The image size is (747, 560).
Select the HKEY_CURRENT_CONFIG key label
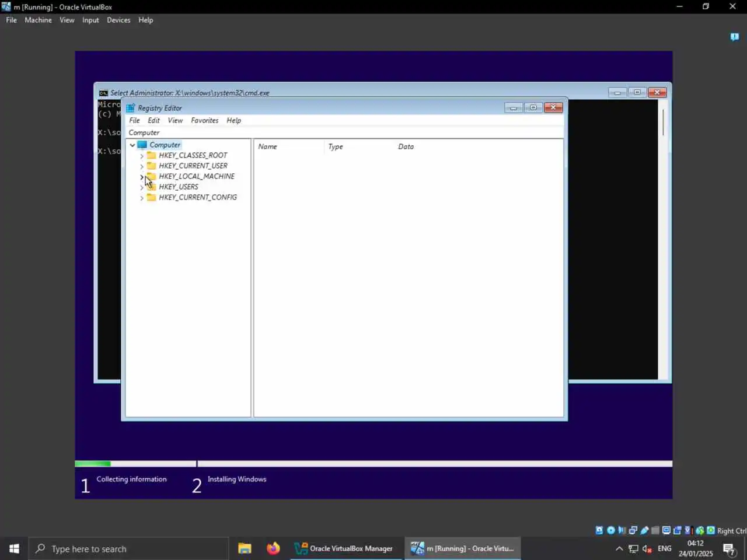(198, 197)
